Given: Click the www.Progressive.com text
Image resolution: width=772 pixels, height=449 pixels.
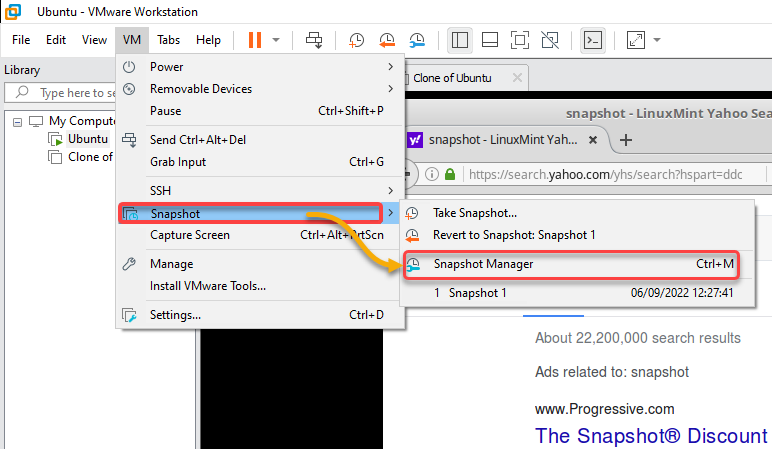Looking at the screenshot, I should [x=605, y=409].
